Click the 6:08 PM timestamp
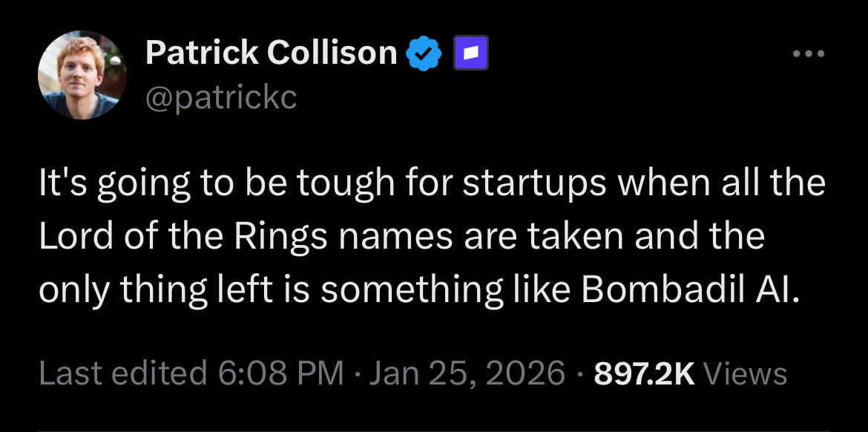Image resolution: width=868 pixels, height=432 pixels. pos(281,373)
